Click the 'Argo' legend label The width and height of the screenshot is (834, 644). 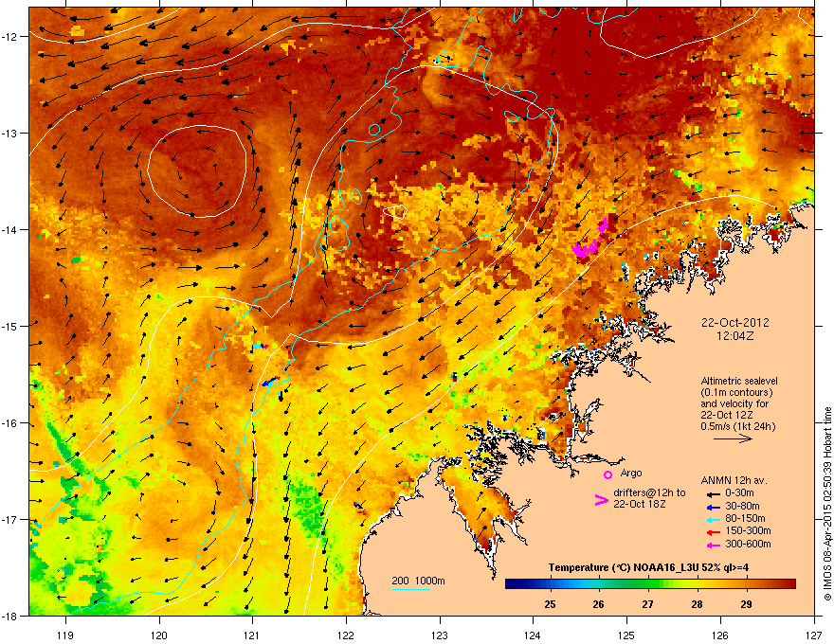coord(631,473)
